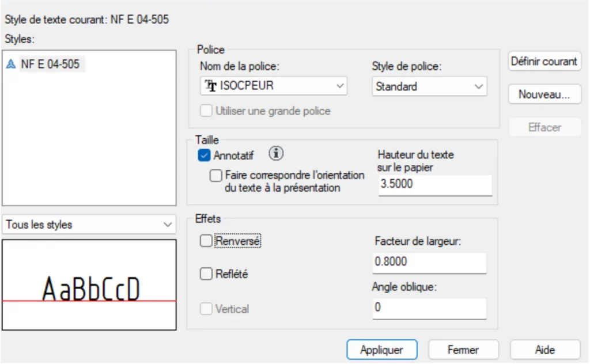Enable the Reflété effect checkbox

tap(206, 274)
